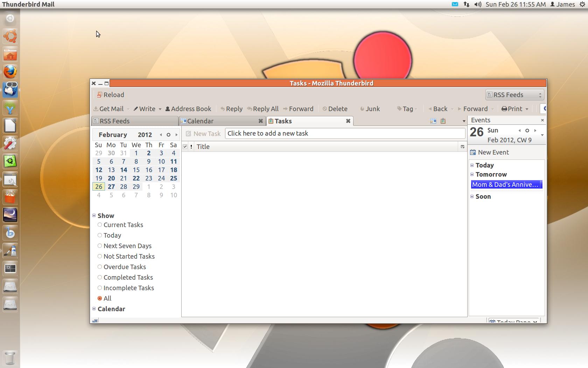Viewport: 588px width, 368px height.
Task: Select the Not Started Tasks filter
Action: (x=126, y=257)
